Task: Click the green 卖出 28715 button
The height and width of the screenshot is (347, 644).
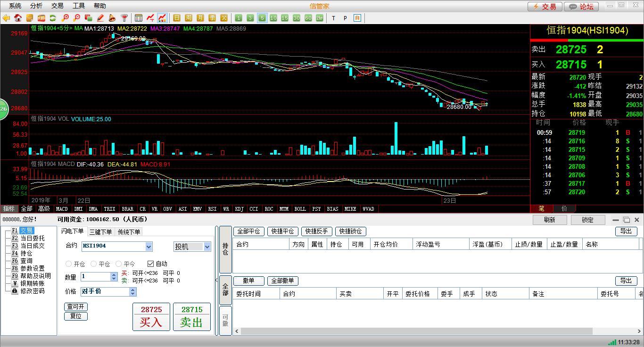Action: click(x=192, y=317)
